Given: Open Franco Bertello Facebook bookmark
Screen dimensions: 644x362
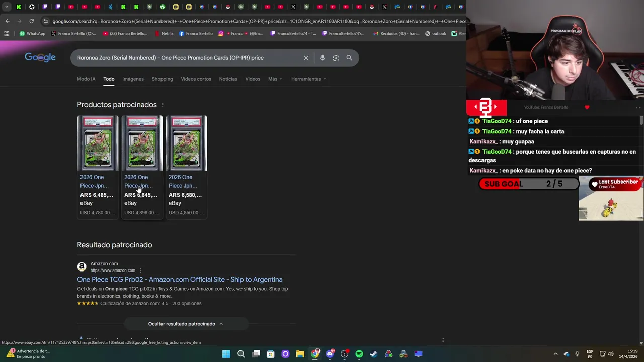Looking at the screenshot, I should pyautogui.click(x=196, y=34).
